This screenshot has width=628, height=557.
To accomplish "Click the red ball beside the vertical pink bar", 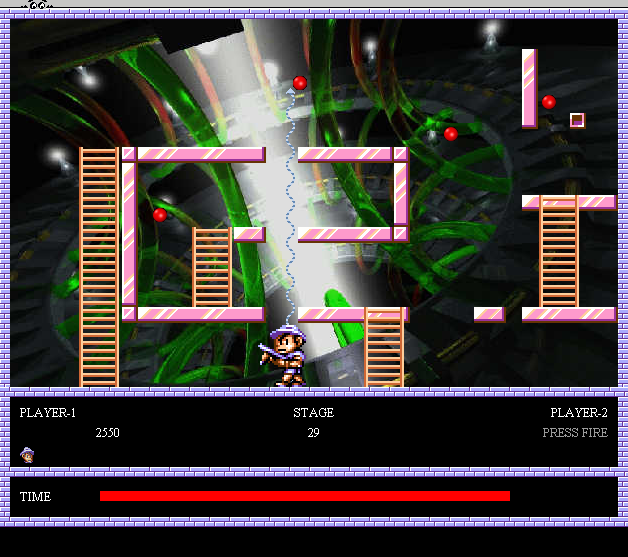I will pyautogui.click(x=549, y=102).
